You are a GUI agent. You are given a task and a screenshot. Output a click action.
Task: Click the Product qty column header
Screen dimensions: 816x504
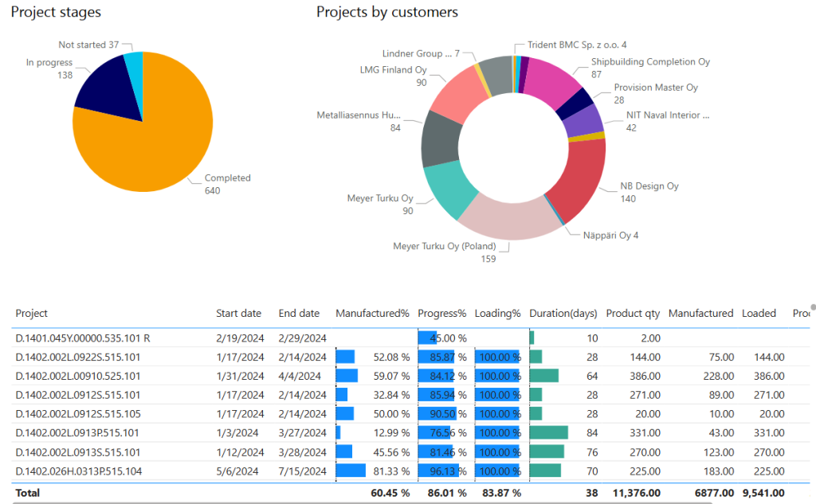(633, 313)
